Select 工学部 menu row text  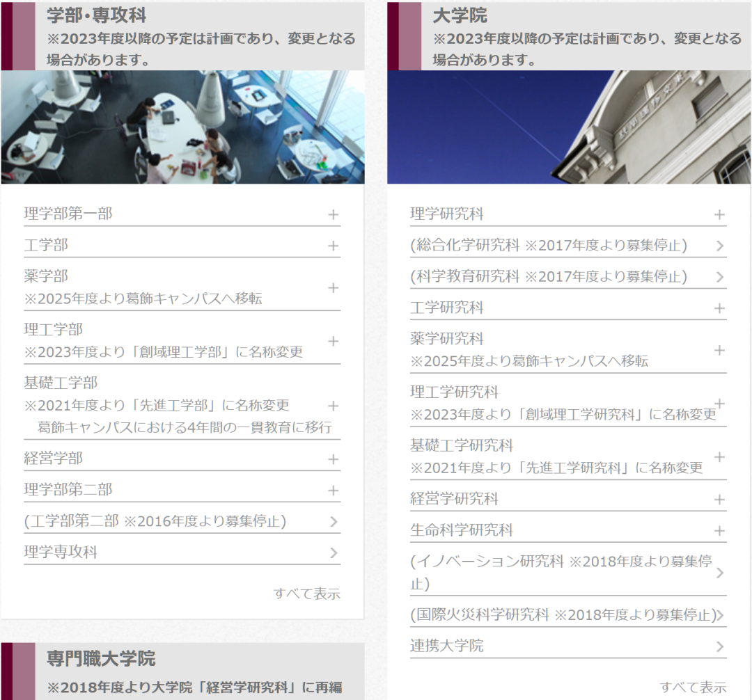(x=46, y=245)
